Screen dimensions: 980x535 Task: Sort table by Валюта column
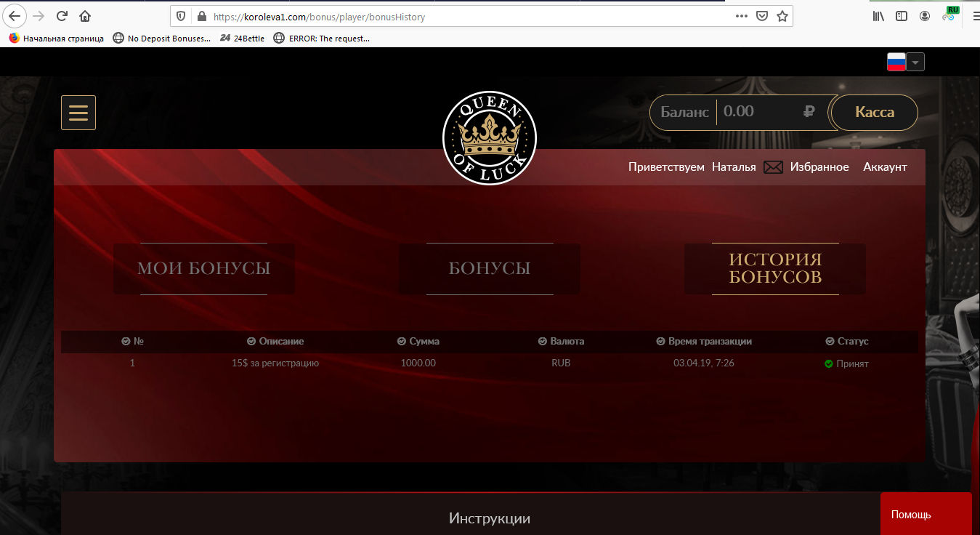(561, 341)
